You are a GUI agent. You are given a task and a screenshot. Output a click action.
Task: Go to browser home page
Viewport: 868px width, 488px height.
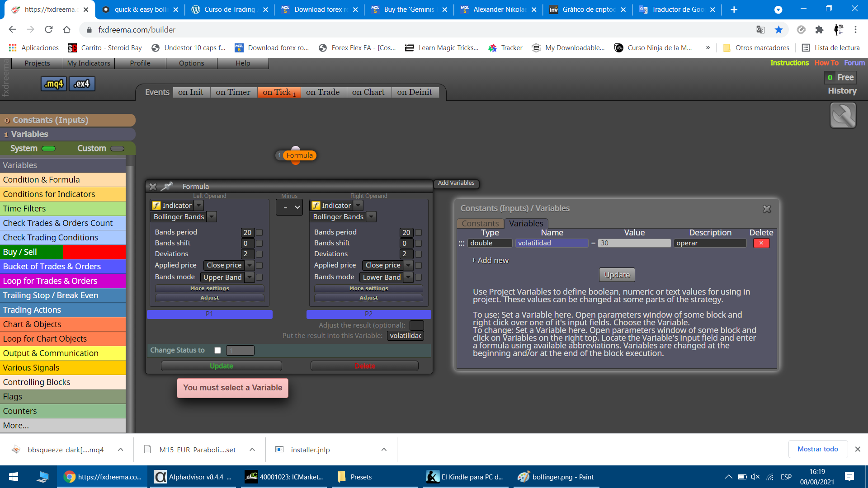[66, 30]
